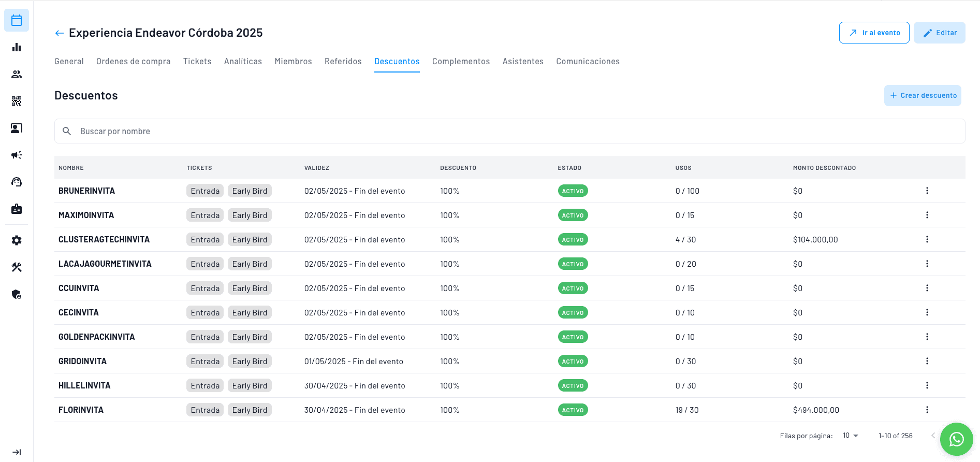The width and height of the screenshot is (980, 462).
Task: Open the contact card sidebar icon
Action: 17,128
